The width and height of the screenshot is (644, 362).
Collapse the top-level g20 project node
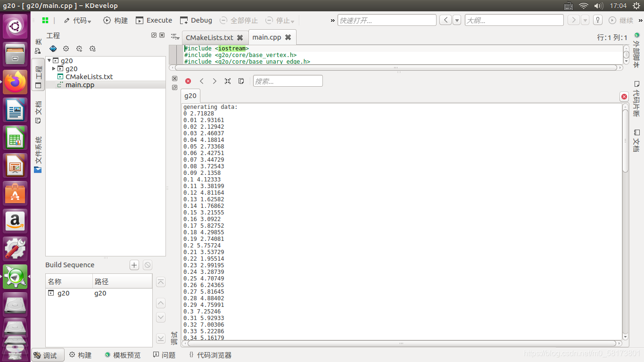point(49,60)
